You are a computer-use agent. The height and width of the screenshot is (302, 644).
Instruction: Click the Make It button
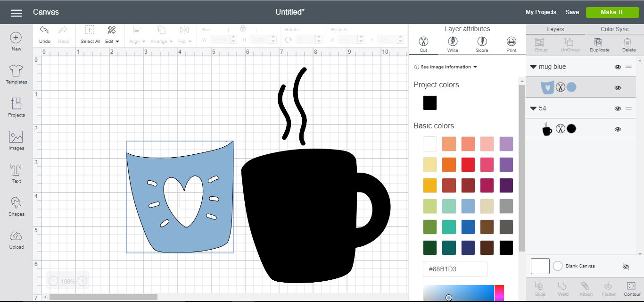coord(612,12)
